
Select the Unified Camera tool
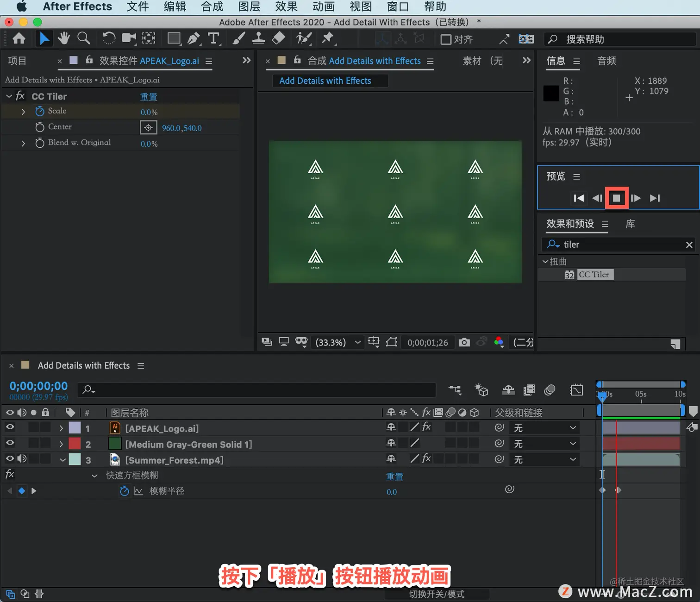(x=129, y=38)
